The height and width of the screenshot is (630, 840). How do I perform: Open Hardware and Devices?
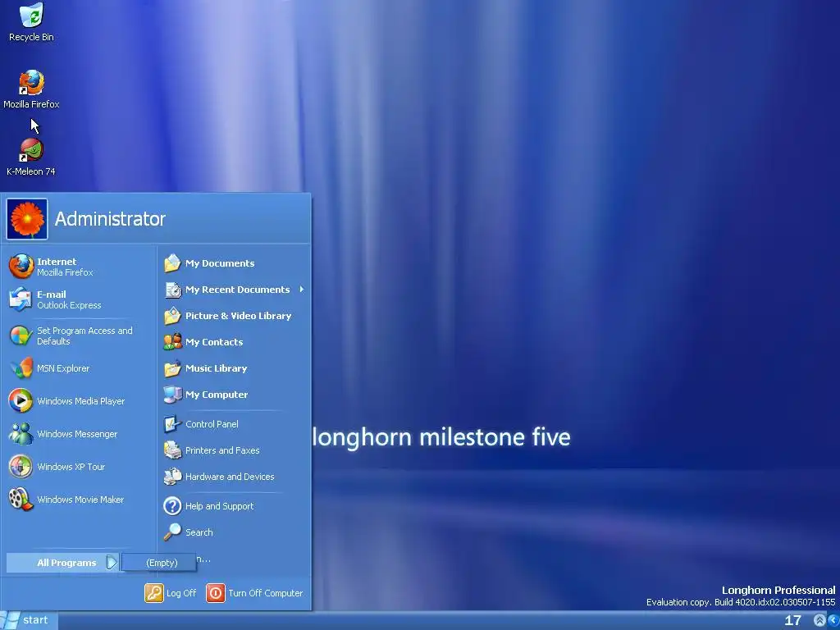(234, 477)
